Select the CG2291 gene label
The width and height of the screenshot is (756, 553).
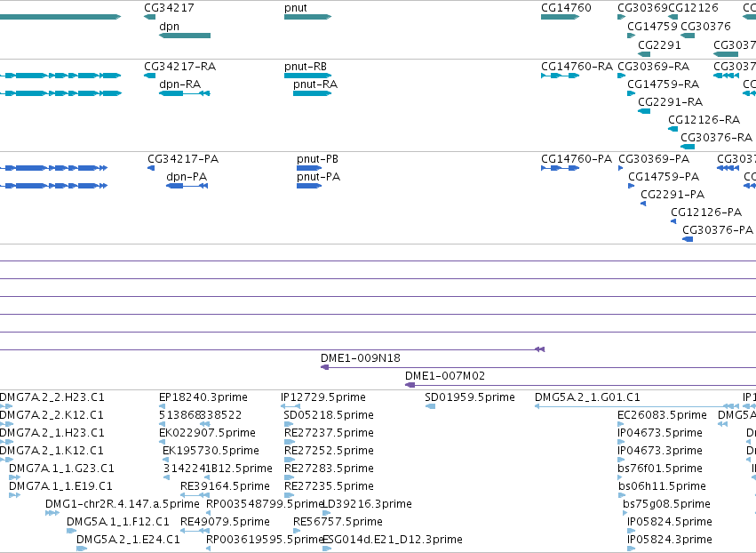coord(659,45)
